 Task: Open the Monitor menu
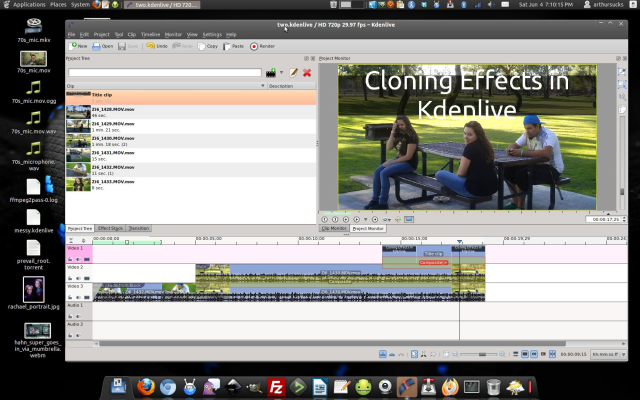click(173, 34)
